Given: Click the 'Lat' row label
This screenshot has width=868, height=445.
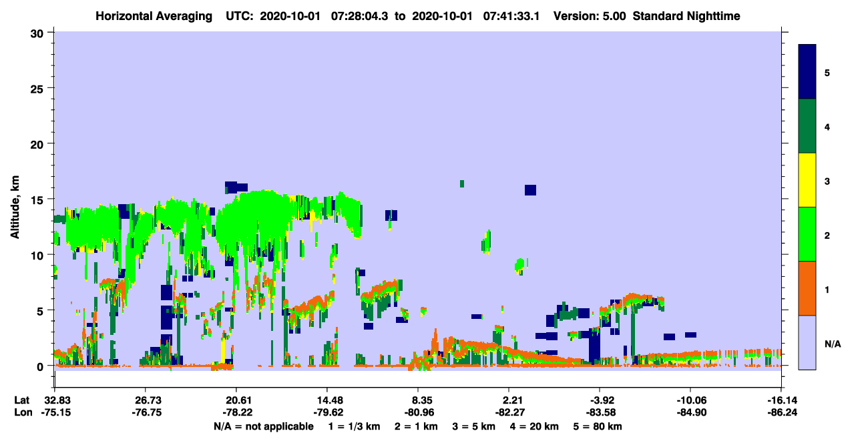Looking at the screenshot, I should coord(22,400).
